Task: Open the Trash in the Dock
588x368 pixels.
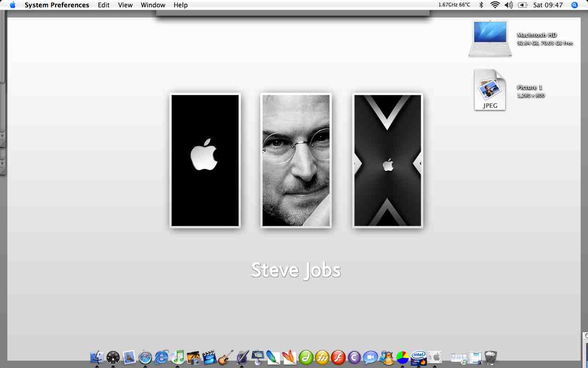Action: 491,357
